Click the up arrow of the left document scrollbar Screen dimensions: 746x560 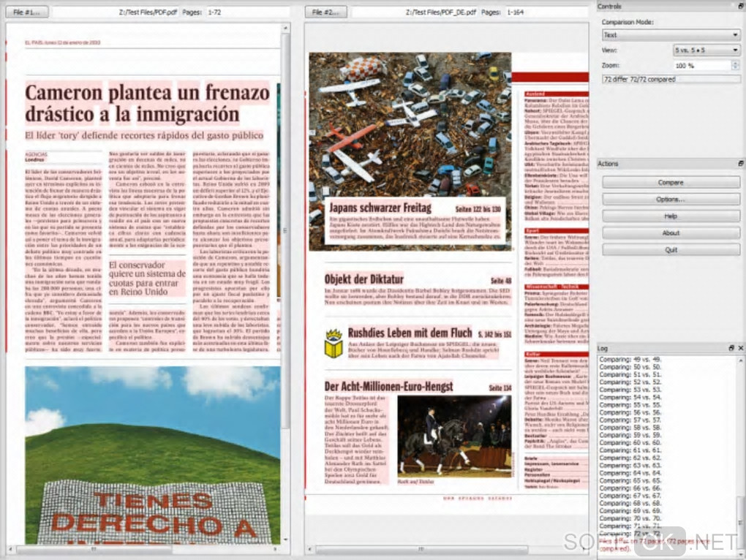[285, 29]
